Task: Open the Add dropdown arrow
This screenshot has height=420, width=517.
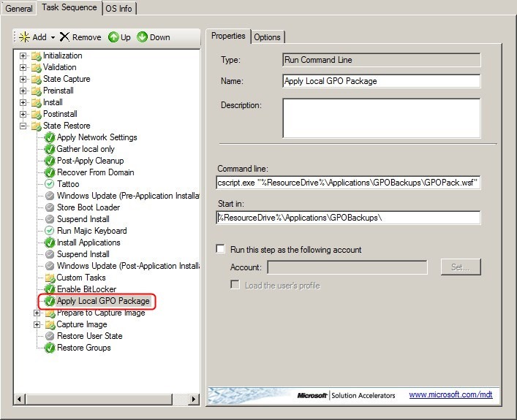Action: 53,37
